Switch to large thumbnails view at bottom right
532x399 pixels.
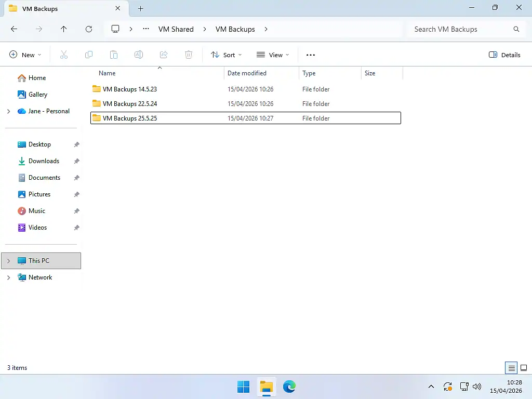524,367
